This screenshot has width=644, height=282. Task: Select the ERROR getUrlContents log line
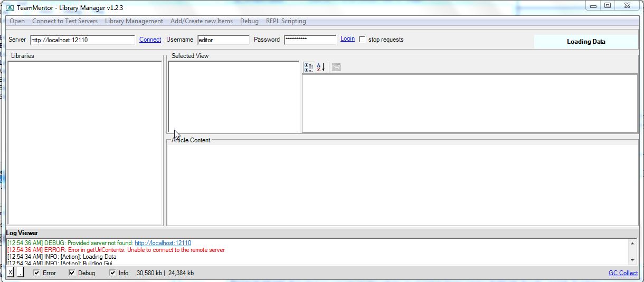[116, 250]
